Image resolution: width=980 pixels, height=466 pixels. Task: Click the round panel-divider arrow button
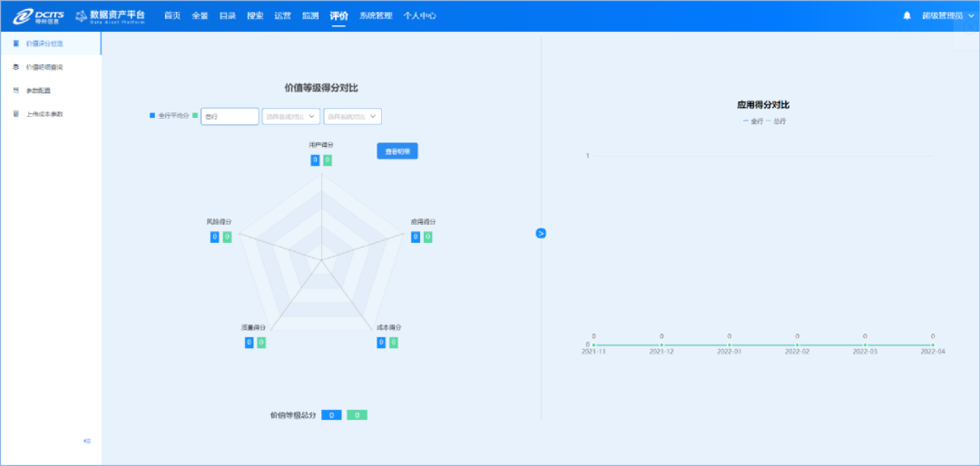pyautogui.click(x=541, y=233)
